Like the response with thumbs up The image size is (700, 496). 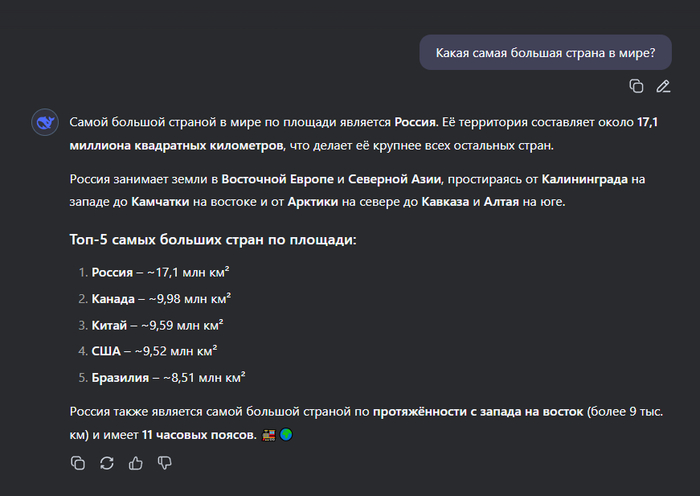[136, 463]
